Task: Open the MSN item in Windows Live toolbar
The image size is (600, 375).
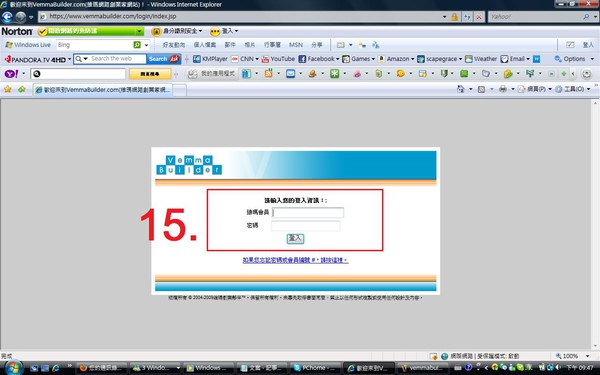Action: click(x=295, y=45)
